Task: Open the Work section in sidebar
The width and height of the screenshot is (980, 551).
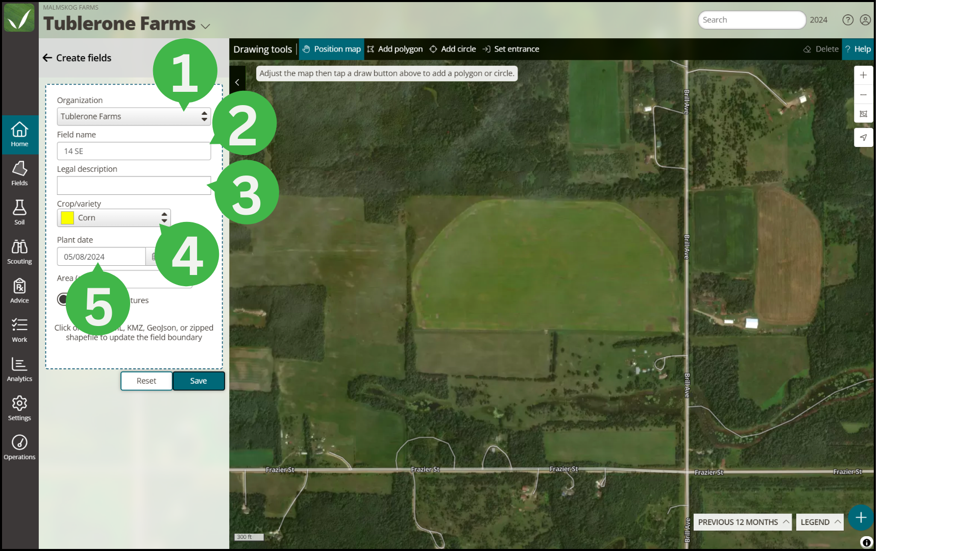Action: pyautogui.click(x=19, y=330)
